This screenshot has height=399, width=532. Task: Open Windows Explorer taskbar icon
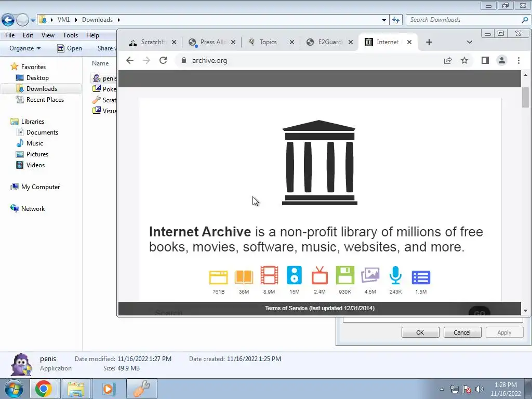(76, 389)
